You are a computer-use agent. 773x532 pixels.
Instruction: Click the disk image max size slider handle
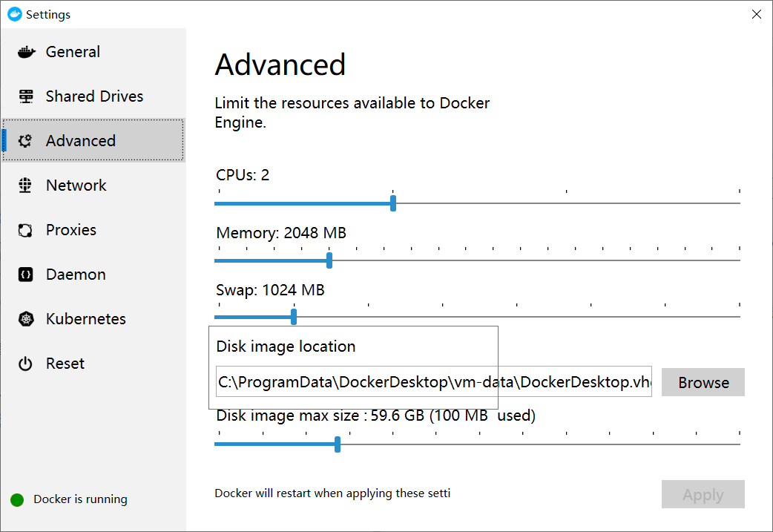[x=338, y=444]
